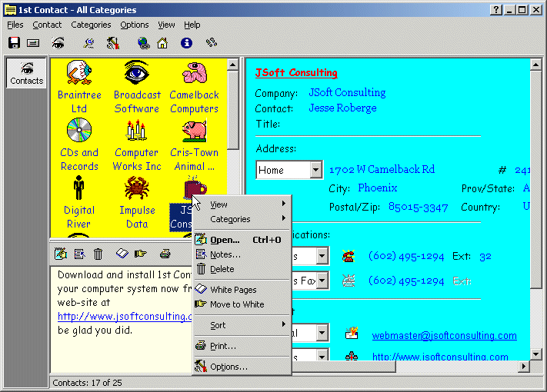Screen dimensions: 547x392
Task: Click the greyed fax machine icon
Action: tap(349, 281)
